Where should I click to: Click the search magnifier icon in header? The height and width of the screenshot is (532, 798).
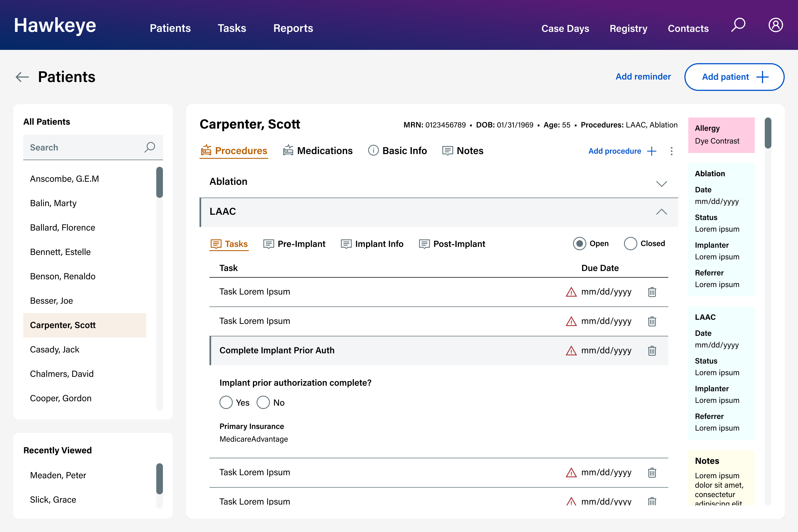738,25
